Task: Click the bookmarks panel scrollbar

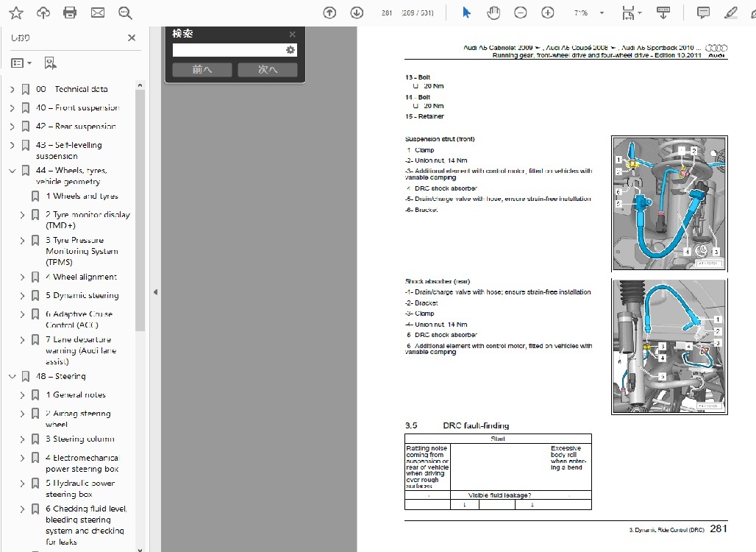Action: click(140, 210)
